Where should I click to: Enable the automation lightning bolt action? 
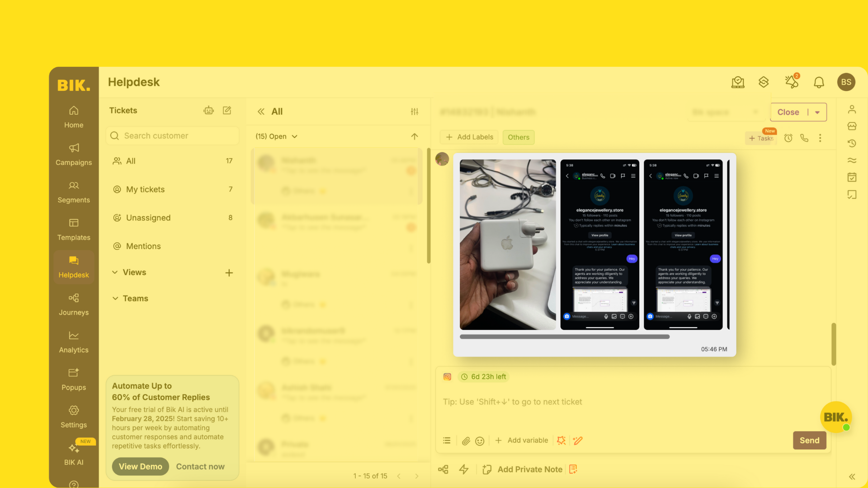464,469
